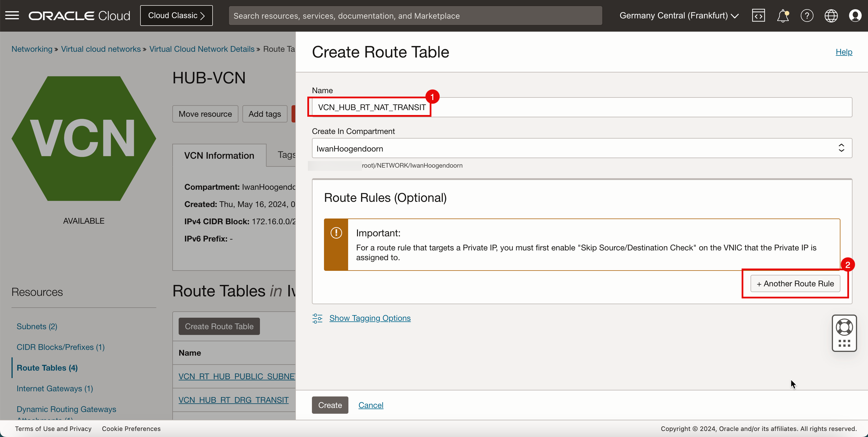This screenshot has height=437, width=868.
Task: Click Cloud Classic dropdown toggle
Action: tap(176, 15)
